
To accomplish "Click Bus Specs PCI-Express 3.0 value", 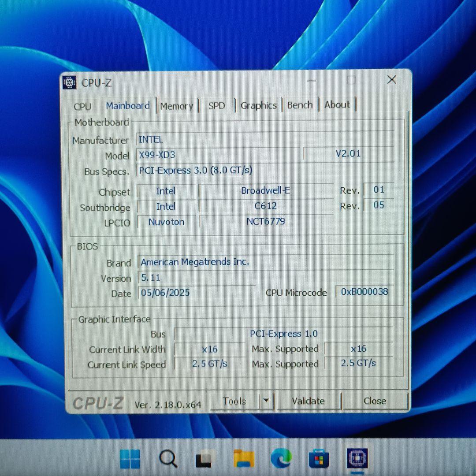I will (265, 170).
